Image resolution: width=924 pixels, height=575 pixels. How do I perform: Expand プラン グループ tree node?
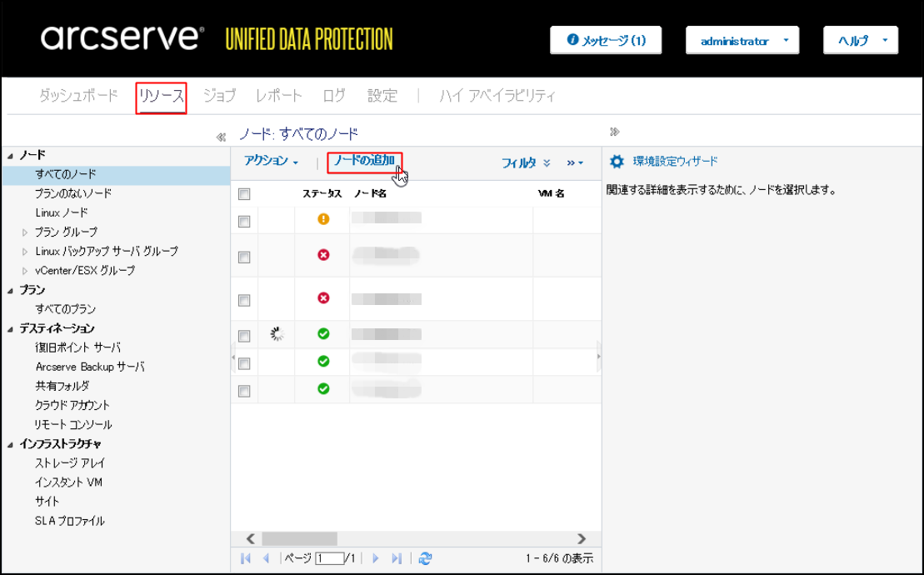(25, 232)
